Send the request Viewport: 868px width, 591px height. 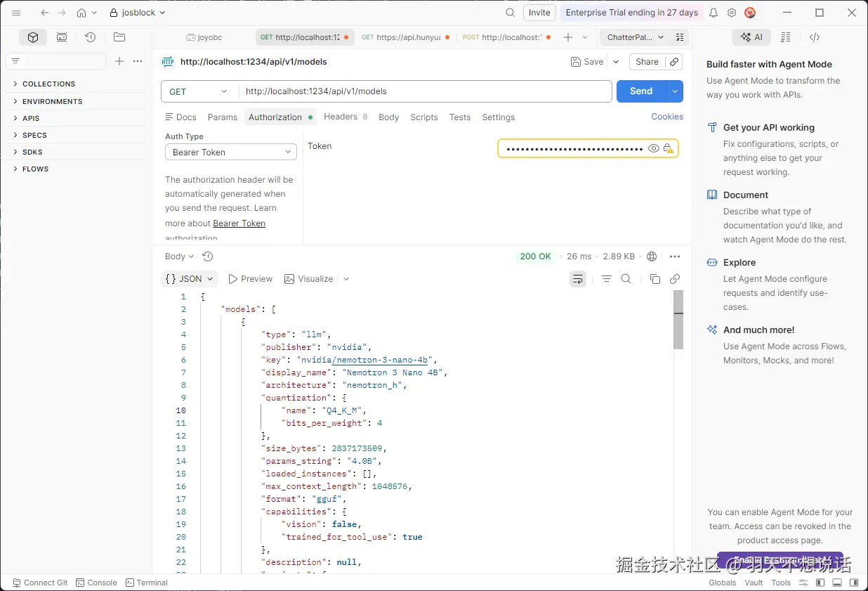point(641,91)
